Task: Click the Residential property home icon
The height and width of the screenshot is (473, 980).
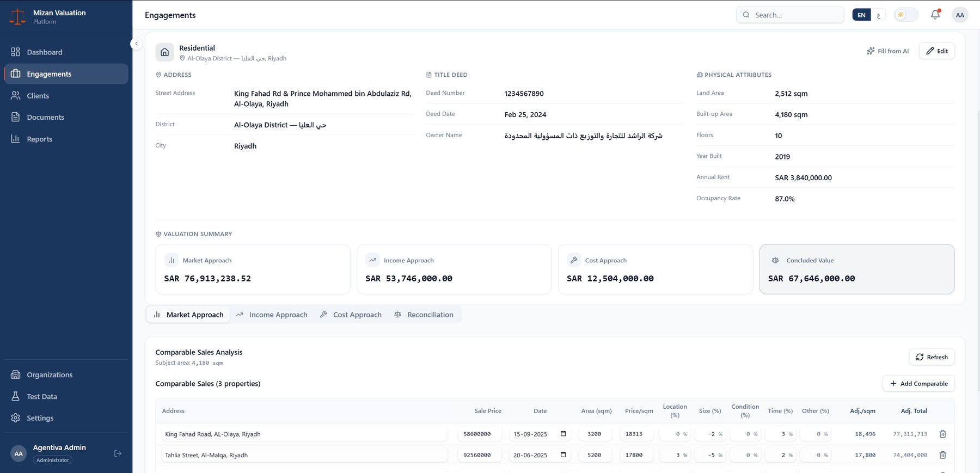Action: [x=165, y=52]
